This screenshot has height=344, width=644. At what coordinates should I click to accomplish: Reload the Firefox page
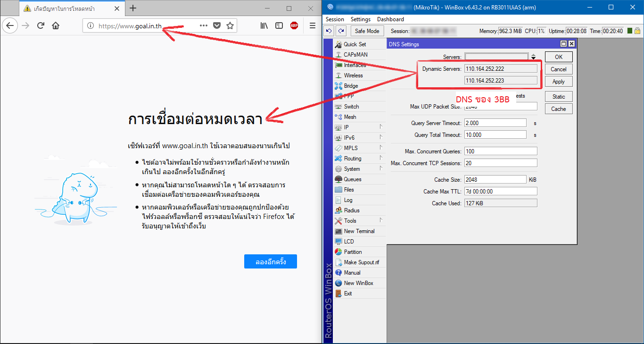pyautogui.click(x=41, y=25)
